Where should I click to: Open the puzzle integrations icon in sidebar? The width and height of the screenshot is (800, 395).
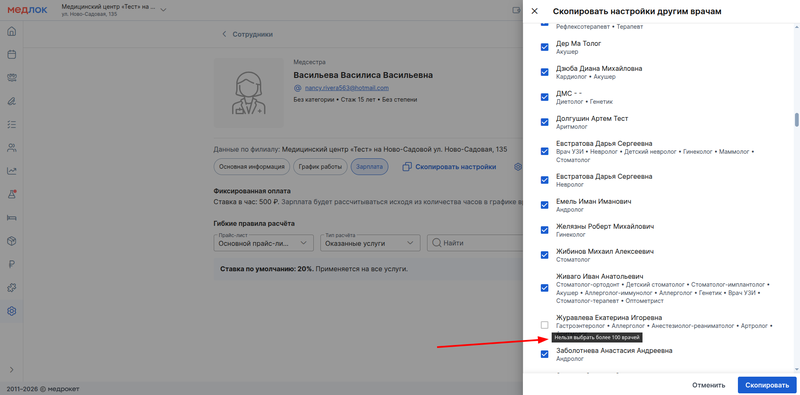11,288
